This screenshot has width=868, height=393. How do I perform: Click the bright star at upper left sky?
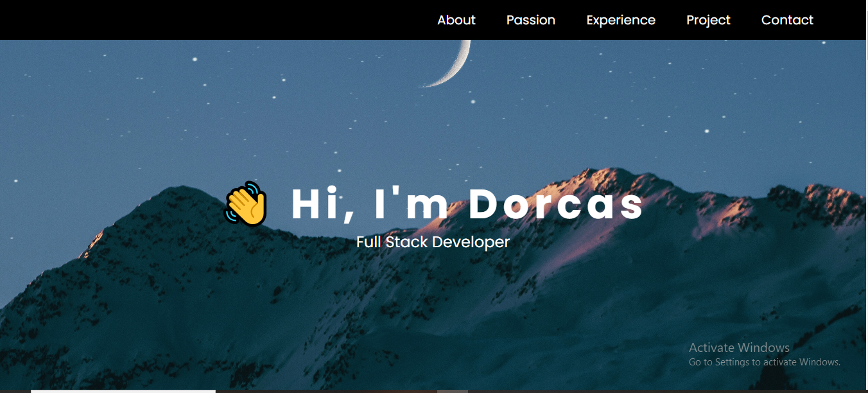(x=195, y=59)
